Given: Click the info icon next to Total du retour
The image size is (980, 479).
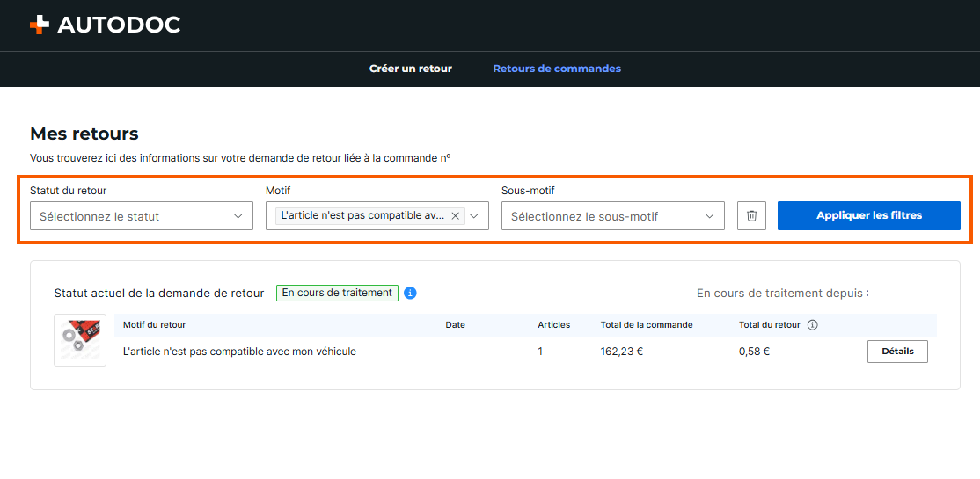Looking at the screenshot, I should tap(813, 324).
